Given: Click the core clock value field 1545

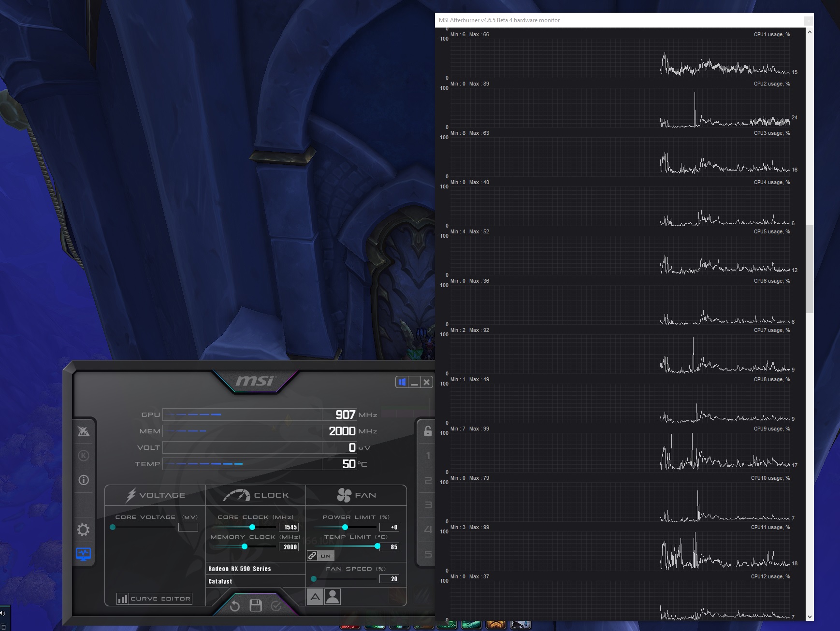Looking at the screenshot, I should pyautogui.click(x=289, y=527).
